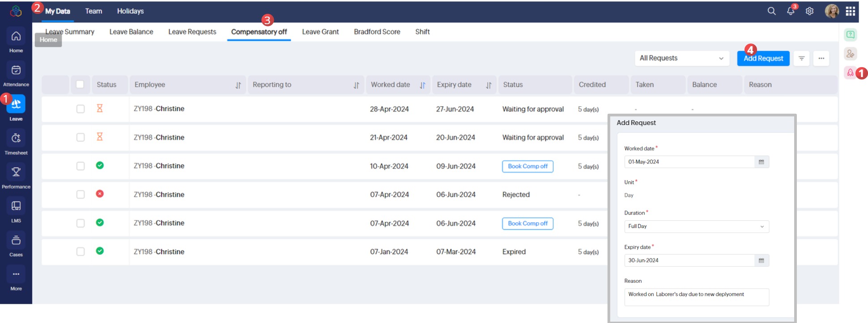This screenshot has height=323, width=868.
Task: Click into the Reason text field
Action: (696, 297)
